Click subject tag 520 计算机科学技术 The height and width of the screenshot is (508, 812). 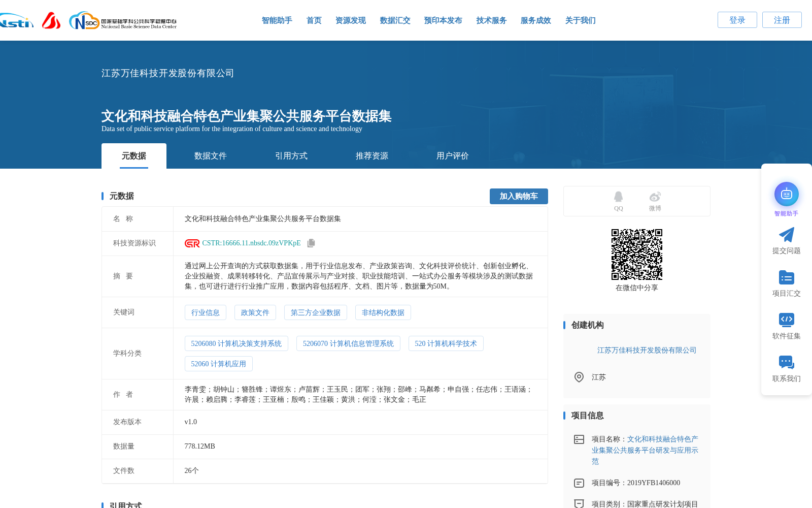[446, 343]
